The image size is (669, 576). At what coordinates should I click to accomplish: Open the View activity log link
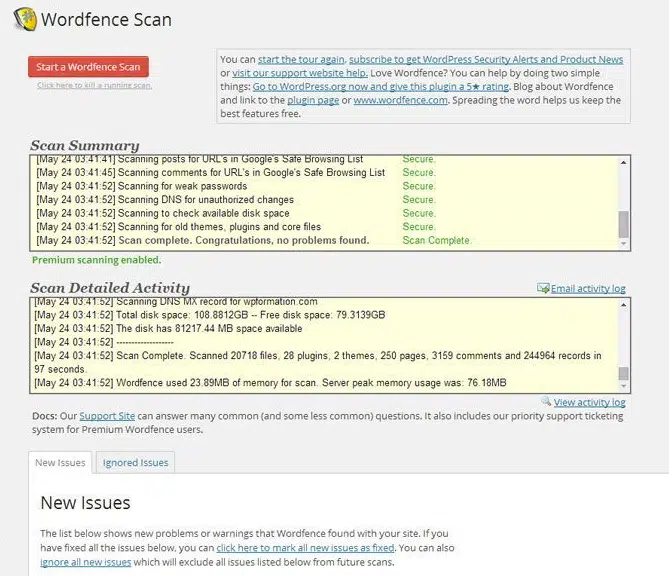(589, 403)
